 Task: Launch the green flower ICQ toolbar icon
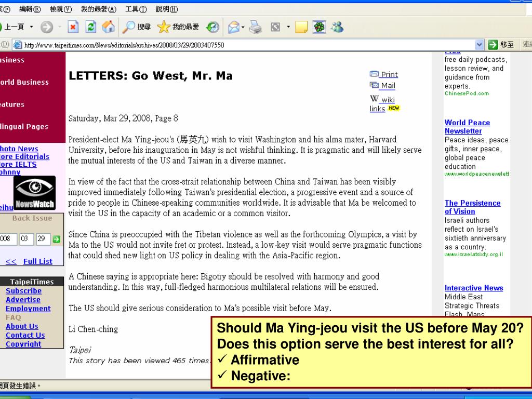320,27
